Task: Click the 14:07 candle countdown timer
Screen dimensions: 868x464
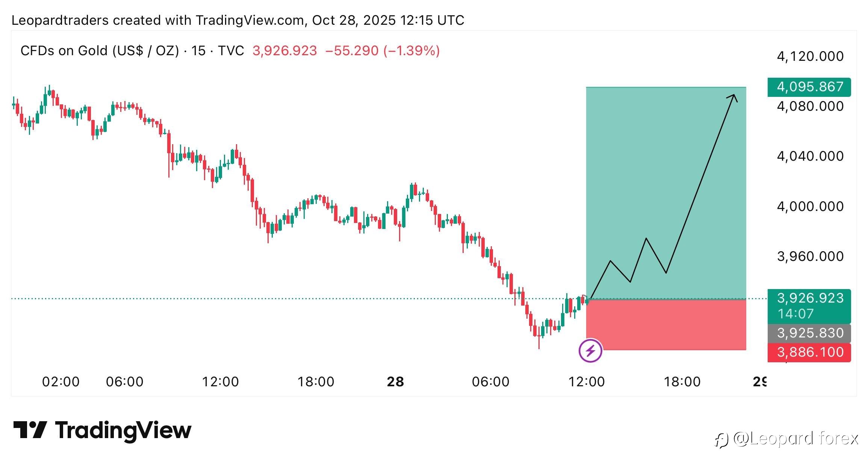Action: pyautogui.click(x=795, y=314)
